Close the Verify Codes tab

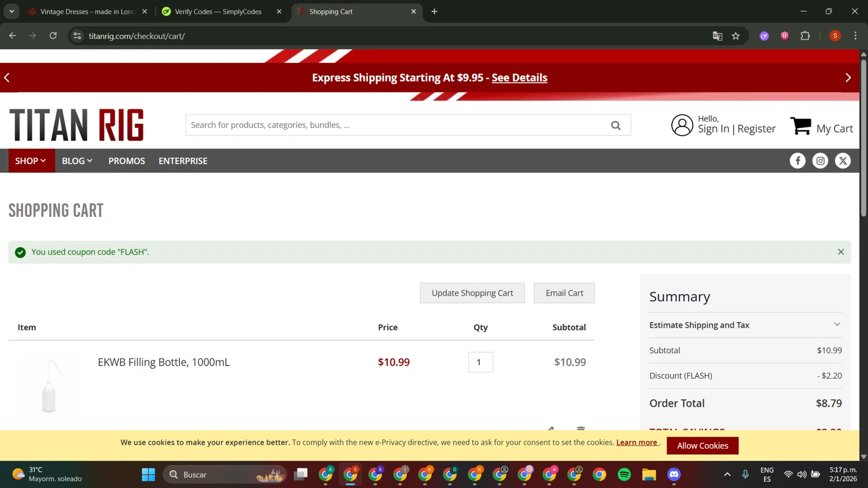click(x=279, y=12)
